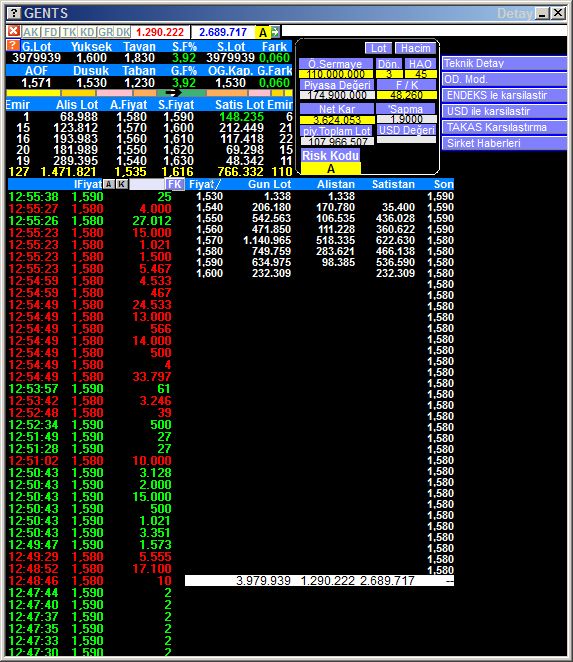Toggle the AK toolbar button
This screenshot has height=662, width=573.
31,32
